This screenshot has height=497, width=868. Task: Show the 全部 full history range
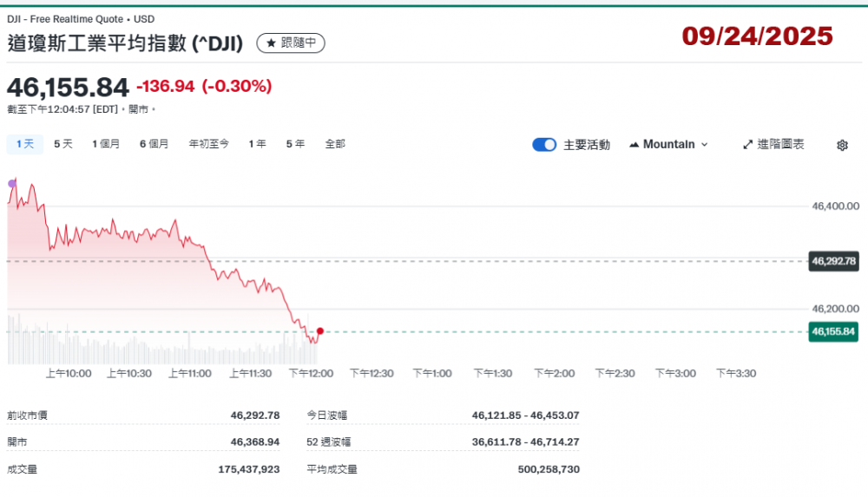click(335, 144)
